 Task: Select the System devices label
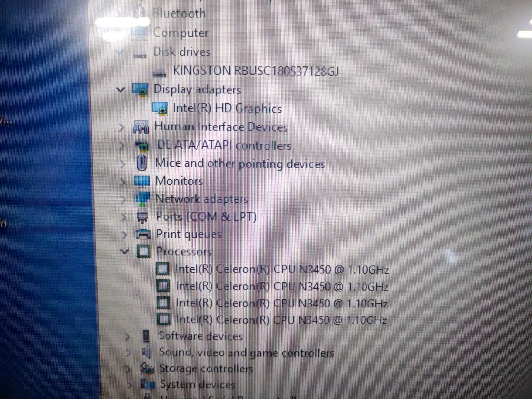[x=197, y=384]
